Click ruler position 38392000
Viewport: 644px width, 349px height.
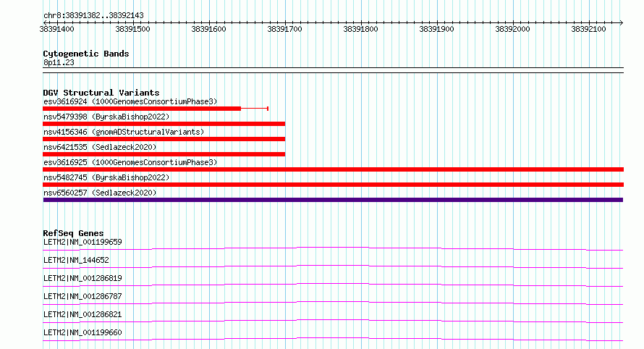click(x=512, y=29)
